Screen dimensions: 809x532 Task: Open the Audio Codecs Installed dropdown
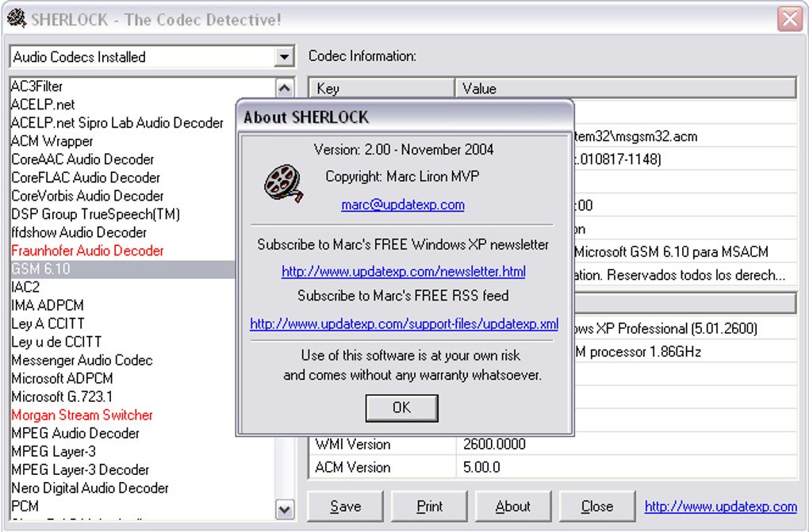point(284,57)
